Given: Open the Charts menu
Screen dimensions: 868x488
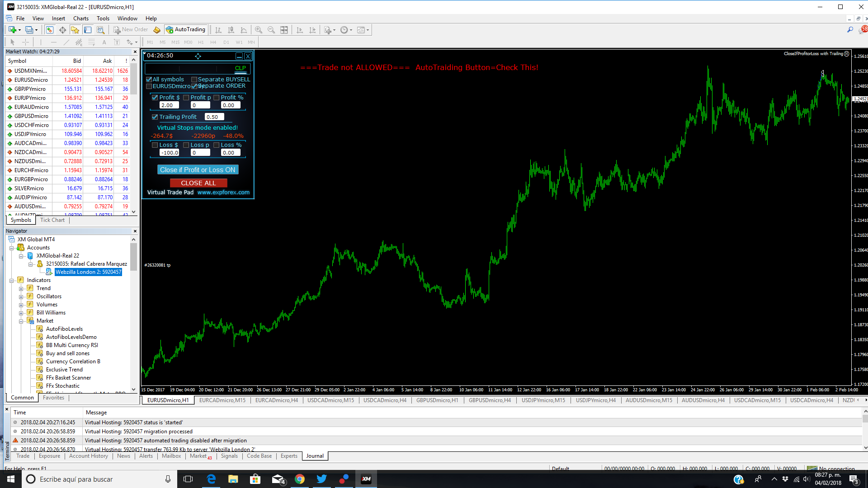Looking at the screenshot, I should pos(80,19).
